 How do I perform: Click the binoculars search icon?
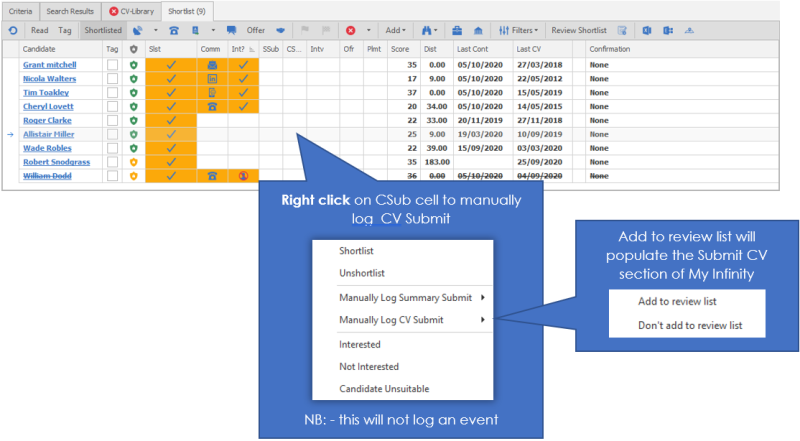(427, 31)
